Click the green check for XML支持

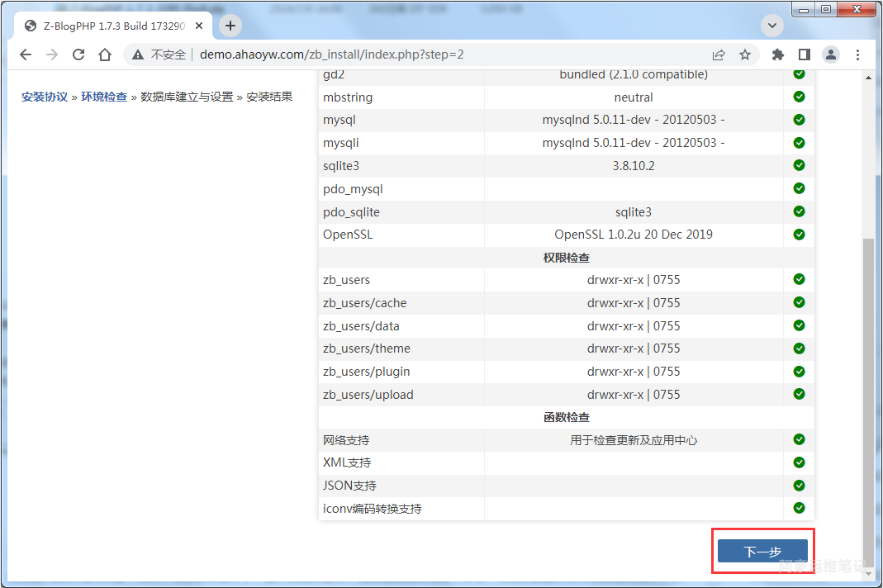(x=799, y=462)
